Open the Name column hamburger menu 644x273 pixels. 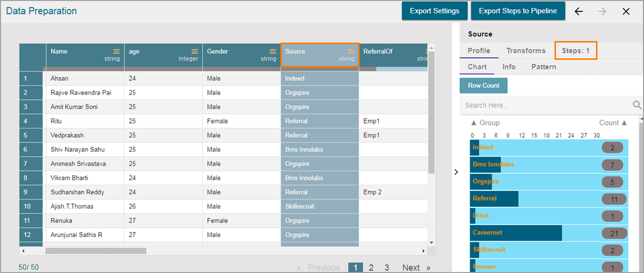pyautogui.click(x=116, y=51)
